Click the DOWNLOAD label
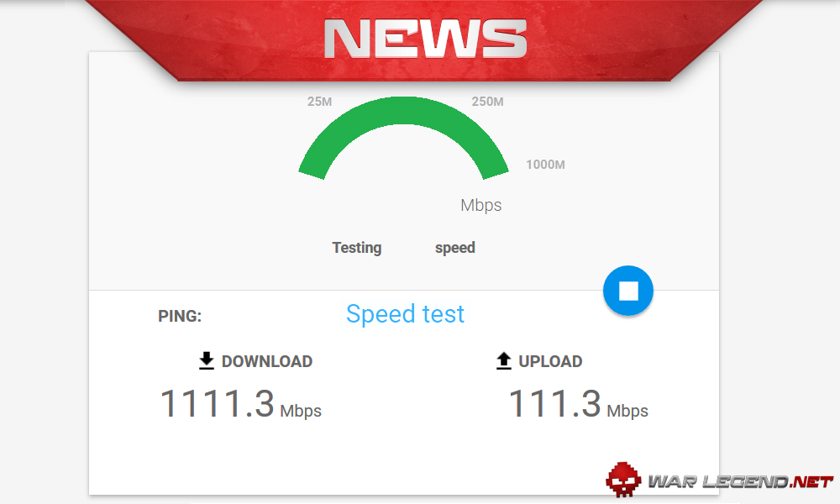The image size is (840, 504). coord(267,361)
